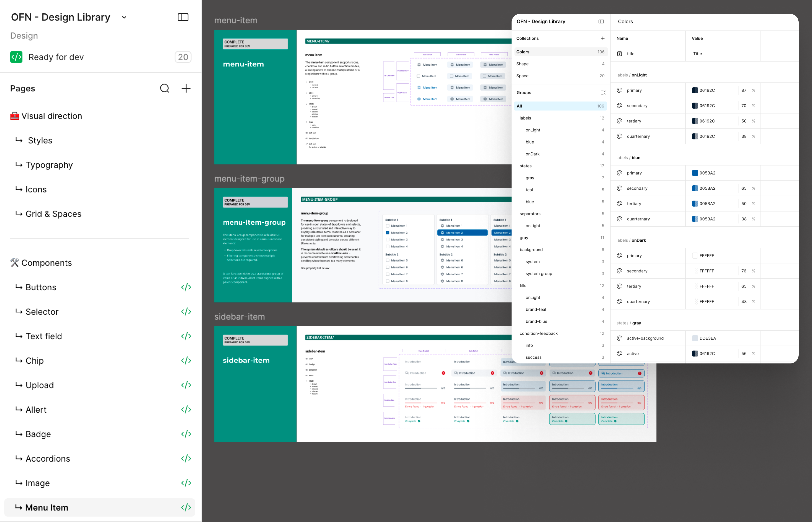
Task: Open the Ready for dev count badge 20
Action: [183, 57]
